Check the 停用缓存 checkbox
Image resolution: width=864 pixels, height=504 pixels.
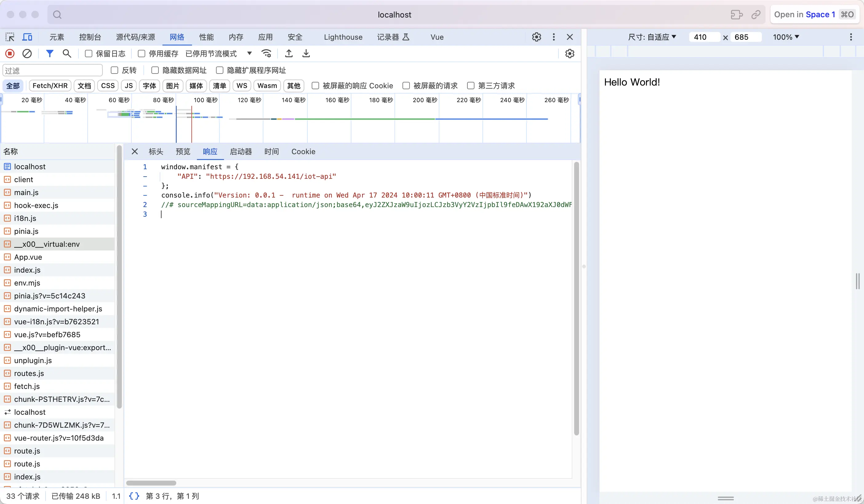[x=141, y=54]
